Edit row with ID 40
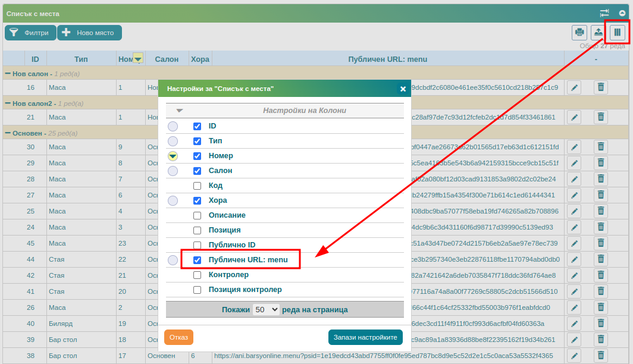633x364 pixels. click(574, 324)
